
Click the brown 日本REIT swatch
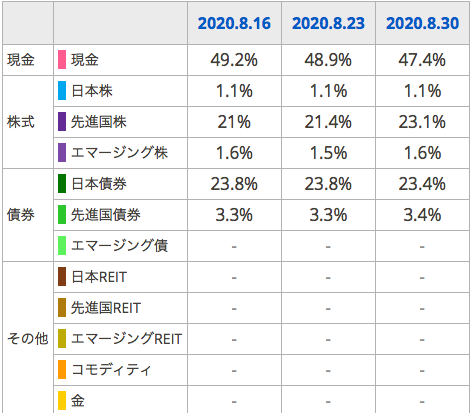62,277
